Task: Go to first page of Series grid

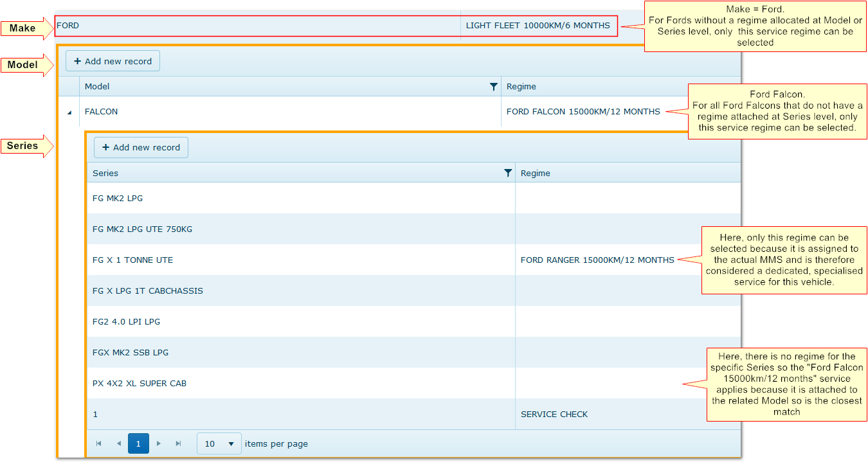Action: point(98,443)
